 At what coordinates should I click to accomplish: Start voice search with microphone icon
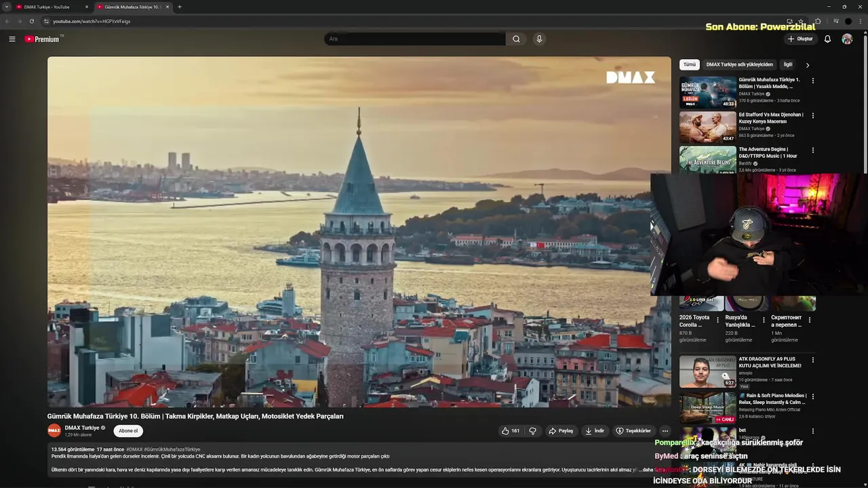pyautogui.click(x=539, y=39)
